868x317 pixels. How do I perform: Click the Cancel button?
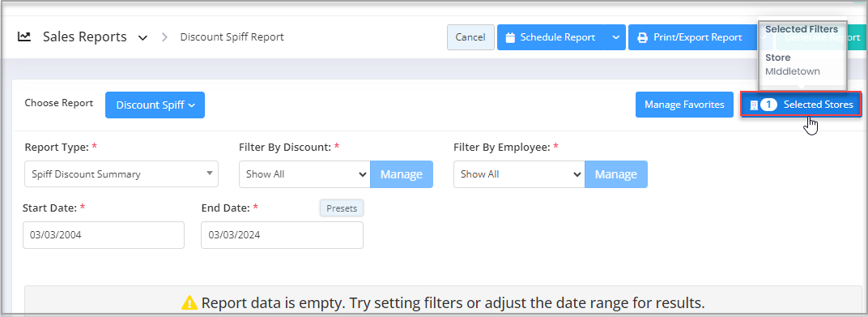point(470,37)
